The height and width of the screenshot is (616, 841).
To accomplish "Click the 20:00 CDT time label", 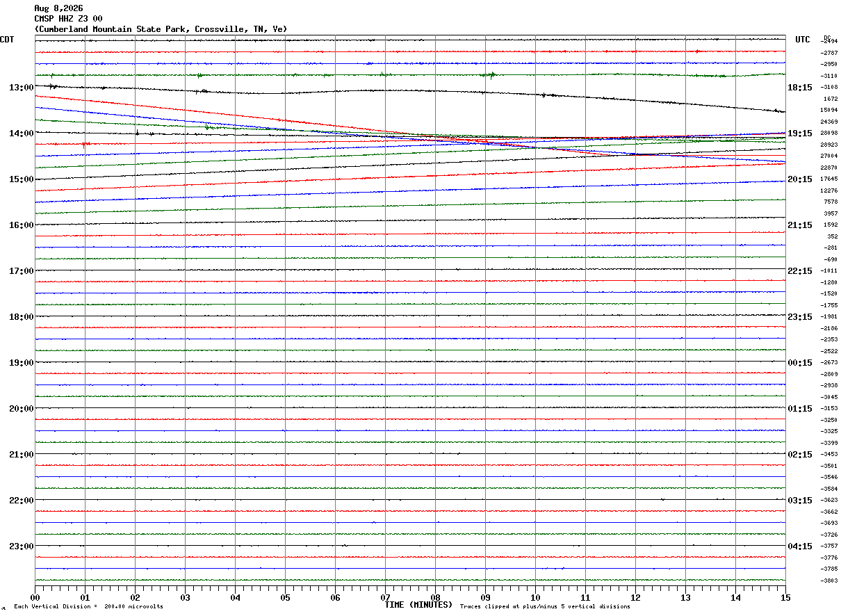I will click(22, 408).
